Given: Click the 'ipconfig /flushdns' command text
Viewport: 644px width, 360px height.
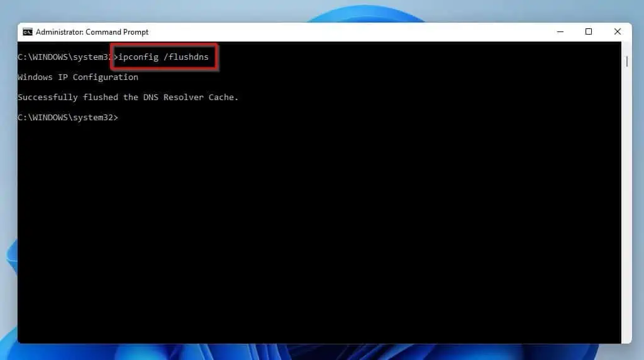Looking at the screenshot, I should 164,57.
